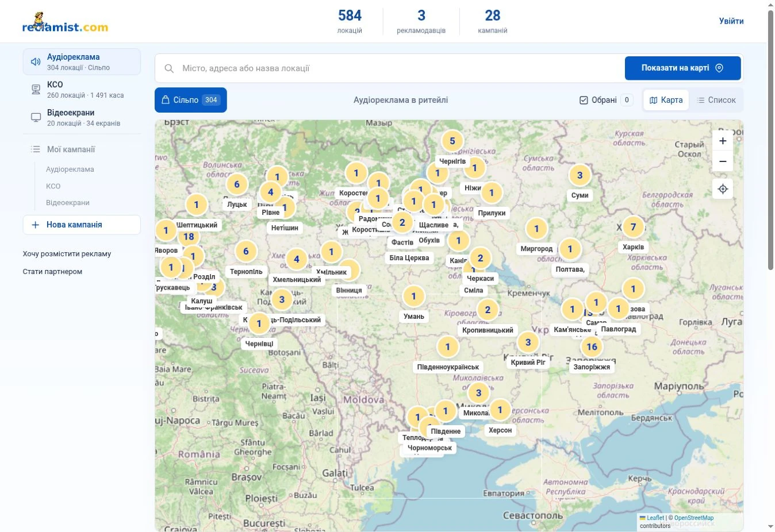The image size is (775, 532).
Task: Select the Відеоекрани monitor icon
Action: [36, 117]
